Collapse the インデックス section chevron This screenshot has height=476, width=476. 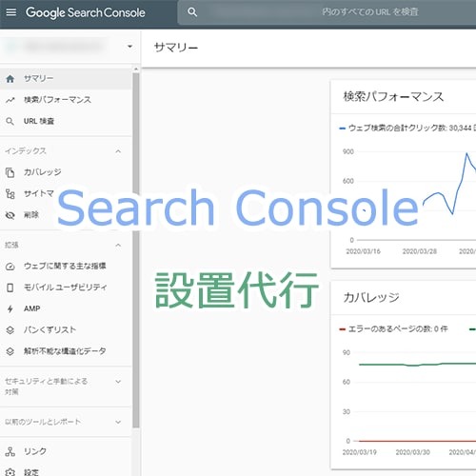[x=118, y=151]
